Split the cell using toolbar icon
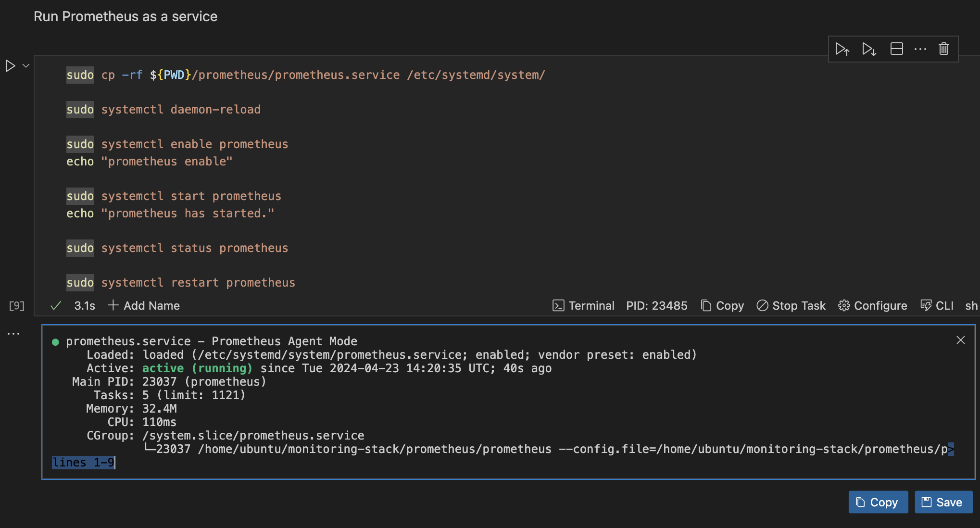The width and height of the screenshot is (980, 528). click(x=897, y=49)
